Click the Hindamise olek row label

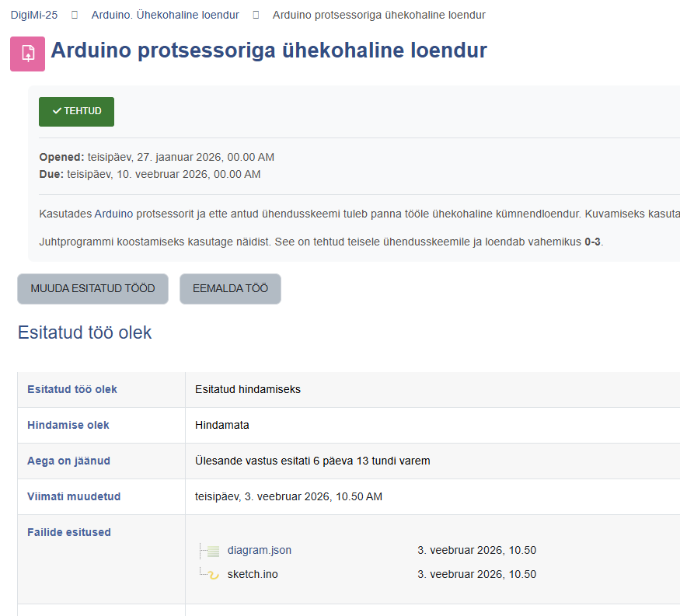click(68, 425)
